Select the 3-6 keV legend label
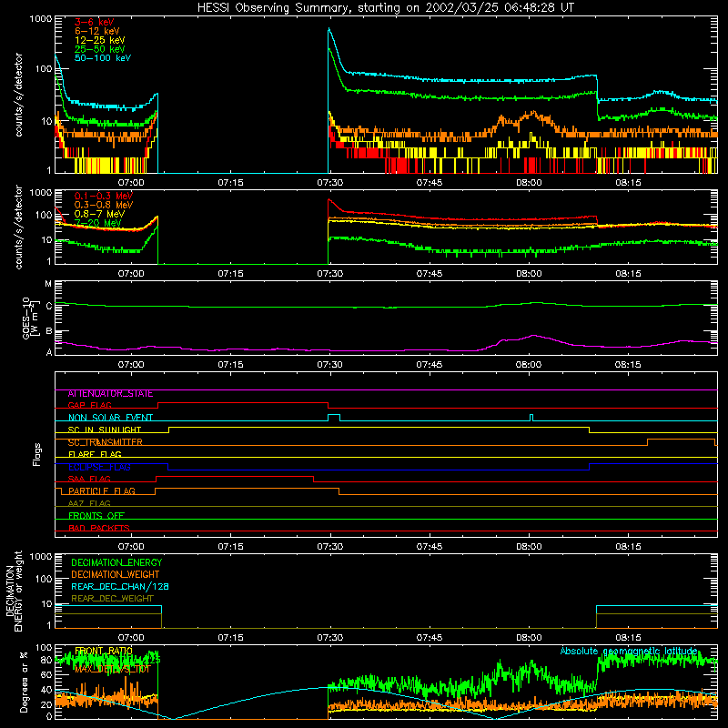The height and width of the screenshot is (728, 728). (95, 22)
